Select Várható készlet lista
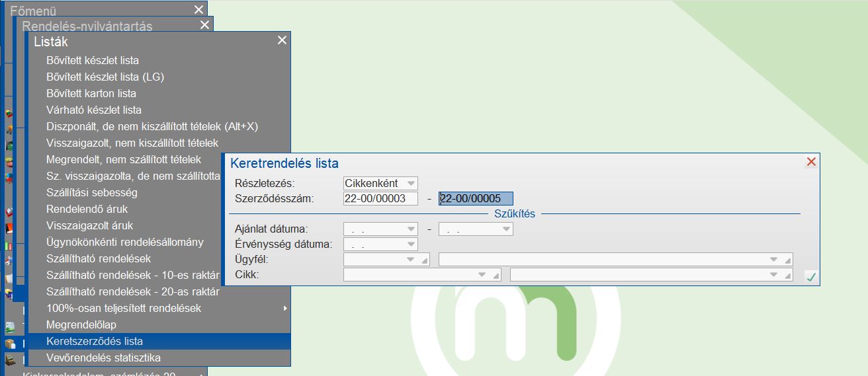The width and height of the screenshot is (868, 376). 159,110
